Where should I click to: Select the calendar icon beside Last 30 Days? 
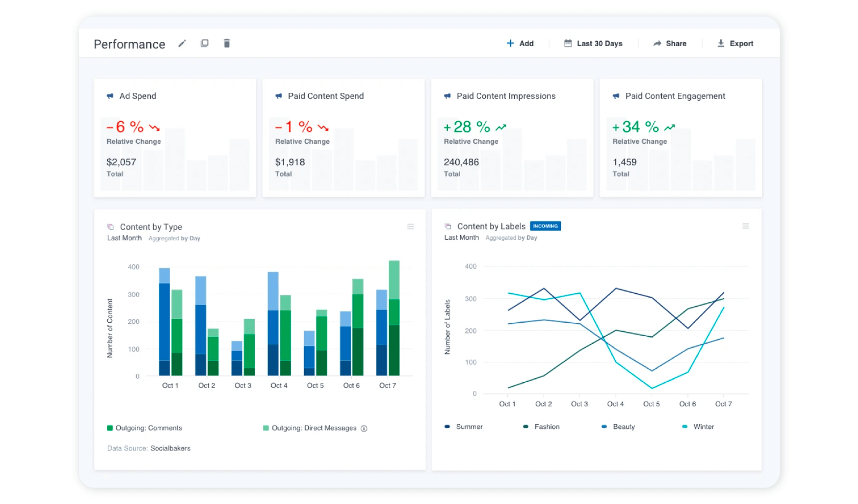coord(567,43)
